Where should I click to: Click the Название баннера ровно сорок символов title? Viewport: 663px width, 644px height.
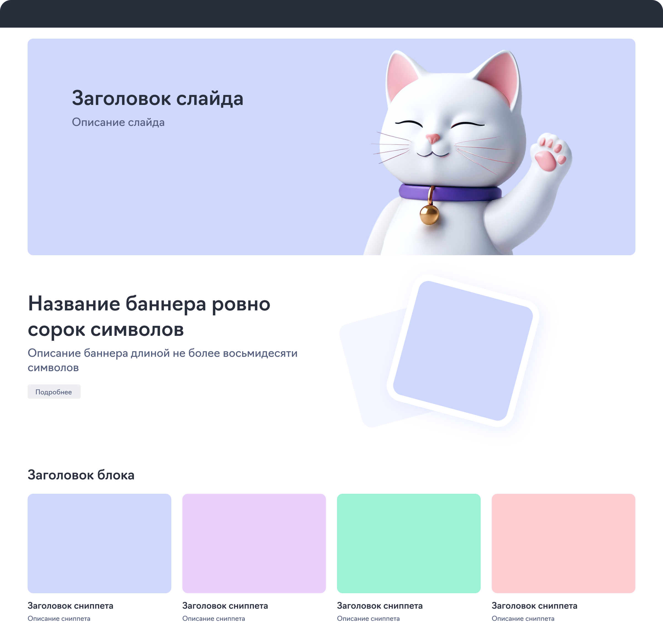pos(149,316)
